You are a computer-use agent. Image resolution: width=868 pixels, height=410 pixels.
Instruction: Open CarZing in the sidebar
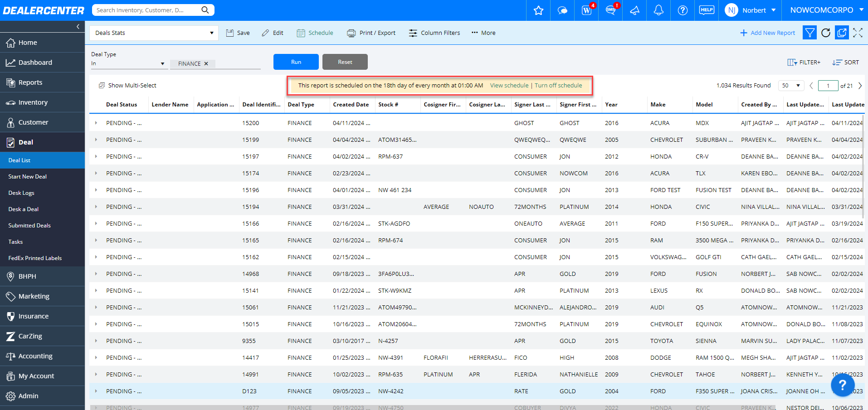[x=42, y=336]
